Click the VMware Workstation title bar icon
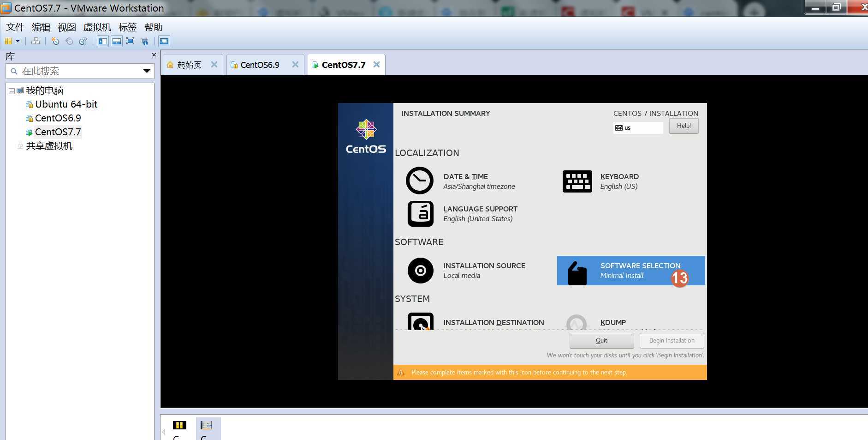The image size is (868, 440). tap(6, 8)
